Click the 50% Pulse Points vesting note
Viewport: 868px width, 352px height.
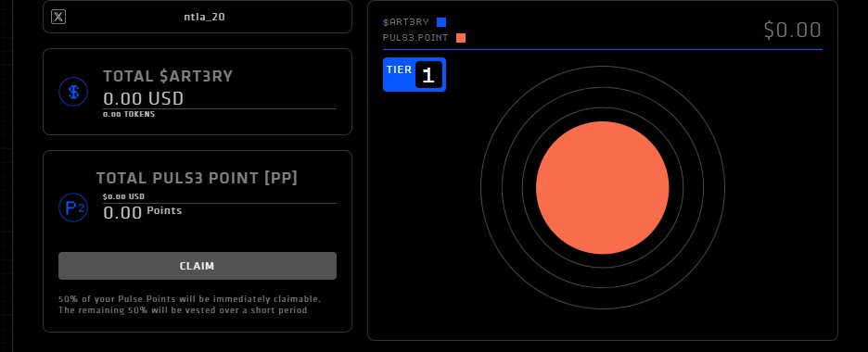pyautogui.click(x=190, y=305)
